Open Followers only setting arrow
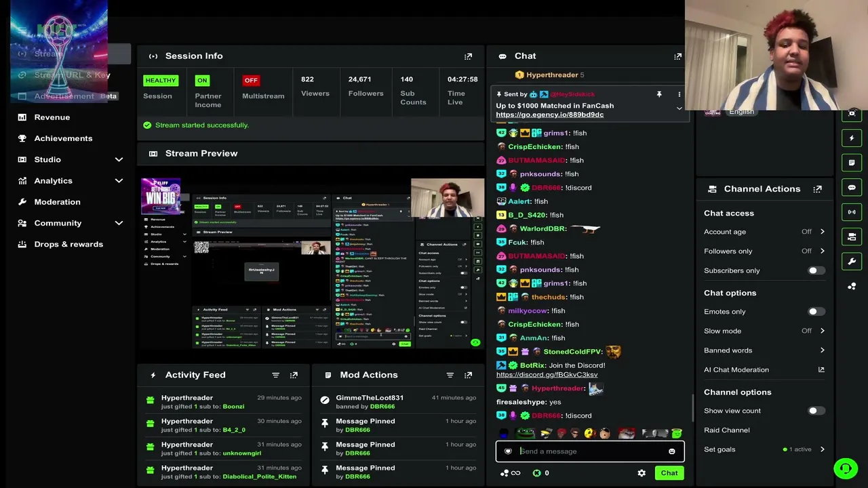The image size is (868, 488). [x=822, y=251]
